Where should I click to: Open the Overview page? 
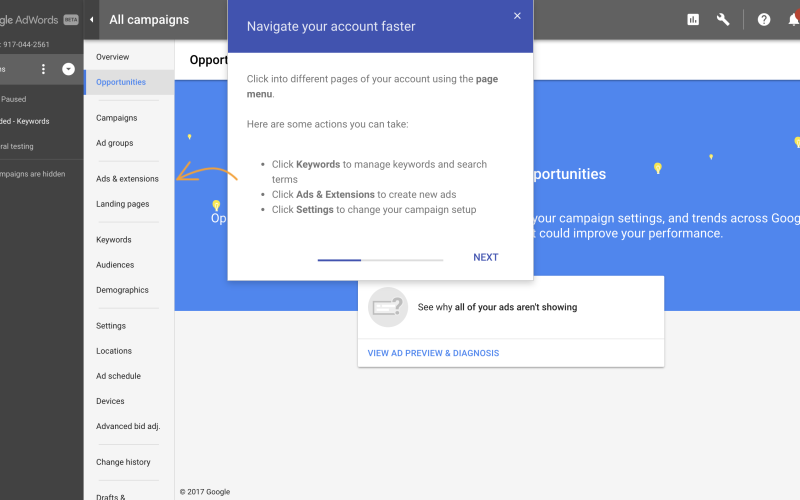(x=112, y=57)
